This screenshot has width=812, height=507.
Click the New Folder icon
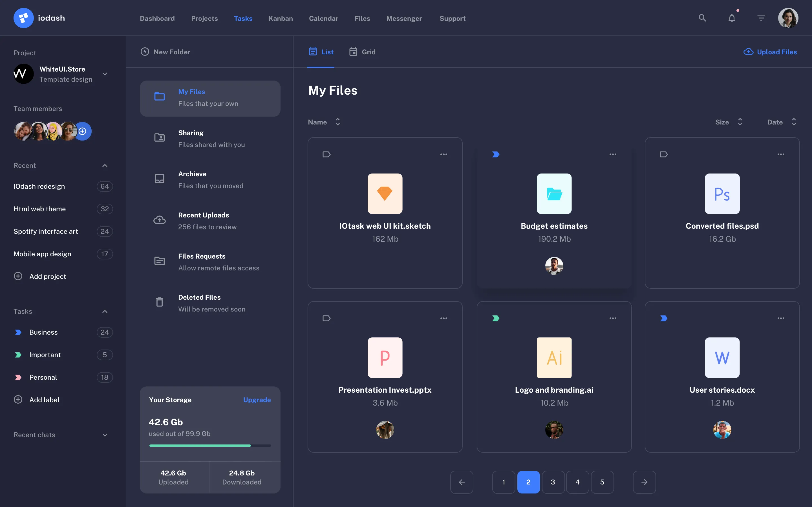tap(144, 52)
